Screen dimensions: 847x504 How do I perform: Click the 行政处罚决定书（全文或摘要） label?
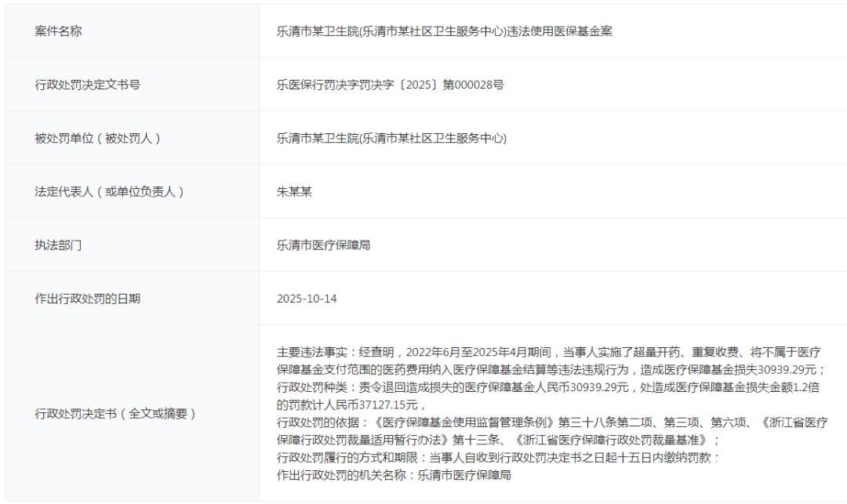[115, 413]
